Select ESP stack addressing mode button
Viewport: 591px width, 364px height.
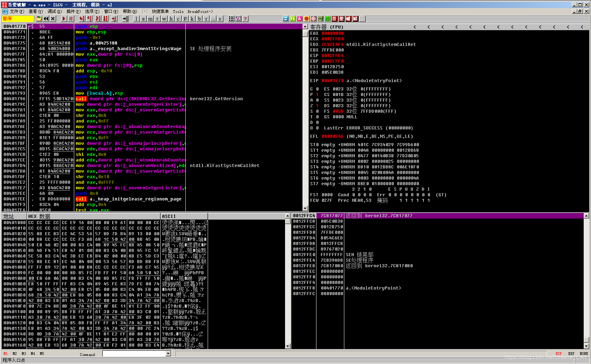[x=559, y=354]
